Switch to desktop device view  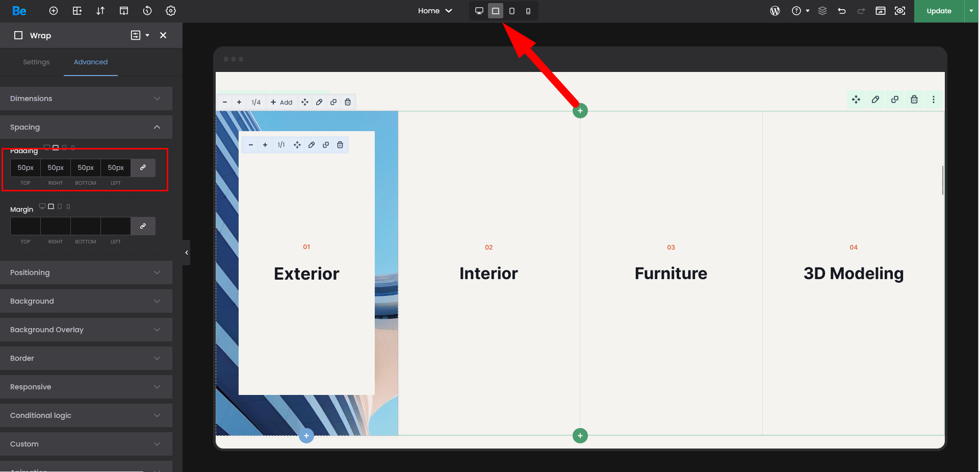(479, 11)
